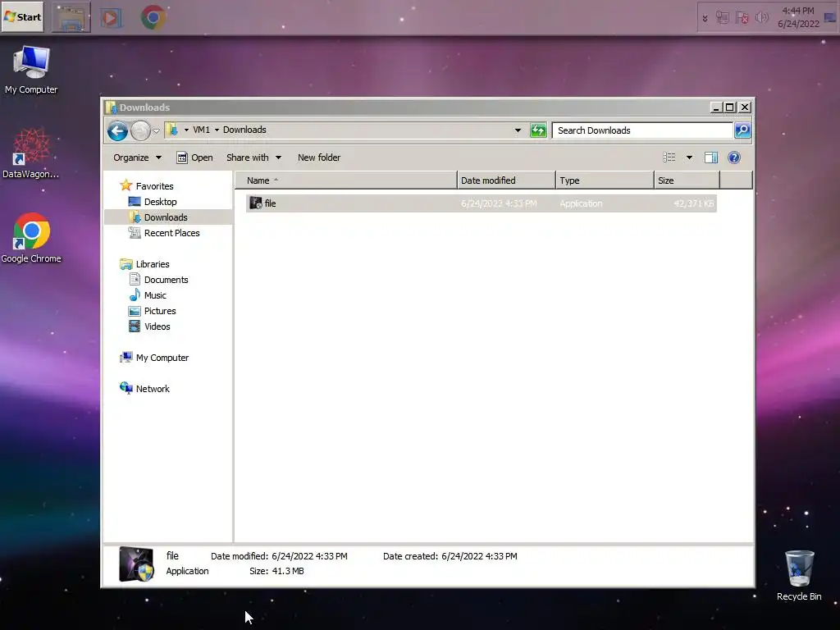840x630 pixels.
Task: Open Desktop in Favorites
Action: pos(160,202)
